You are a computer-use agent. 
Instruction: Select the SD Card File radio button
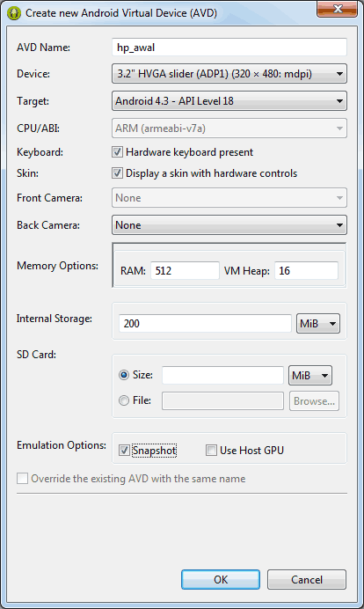124,400
